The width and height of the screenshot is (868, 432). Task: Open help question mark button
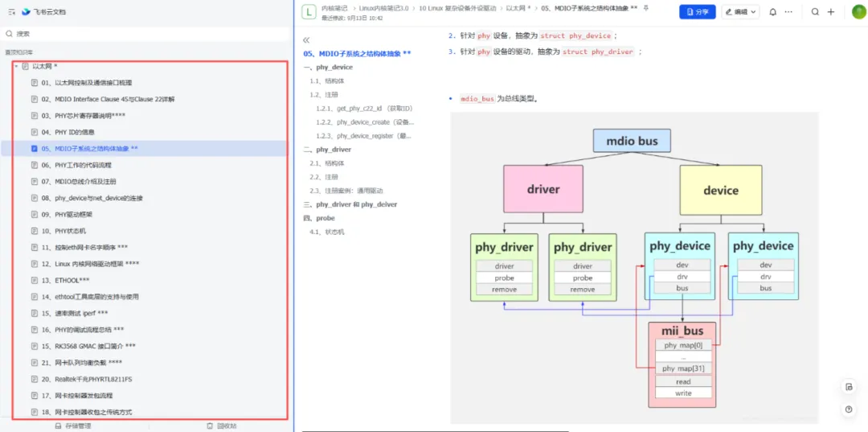tap(849, 409)
